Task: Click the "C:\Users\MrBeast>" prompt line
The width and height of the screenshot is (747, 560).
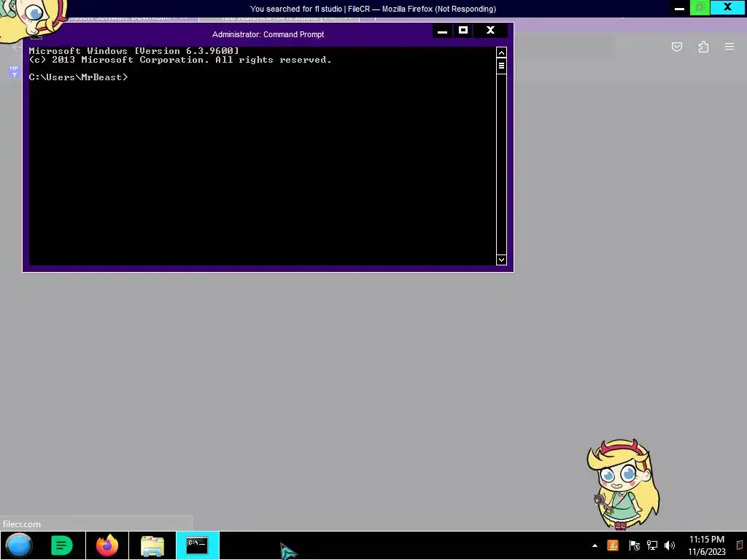Action: (78, 77)
